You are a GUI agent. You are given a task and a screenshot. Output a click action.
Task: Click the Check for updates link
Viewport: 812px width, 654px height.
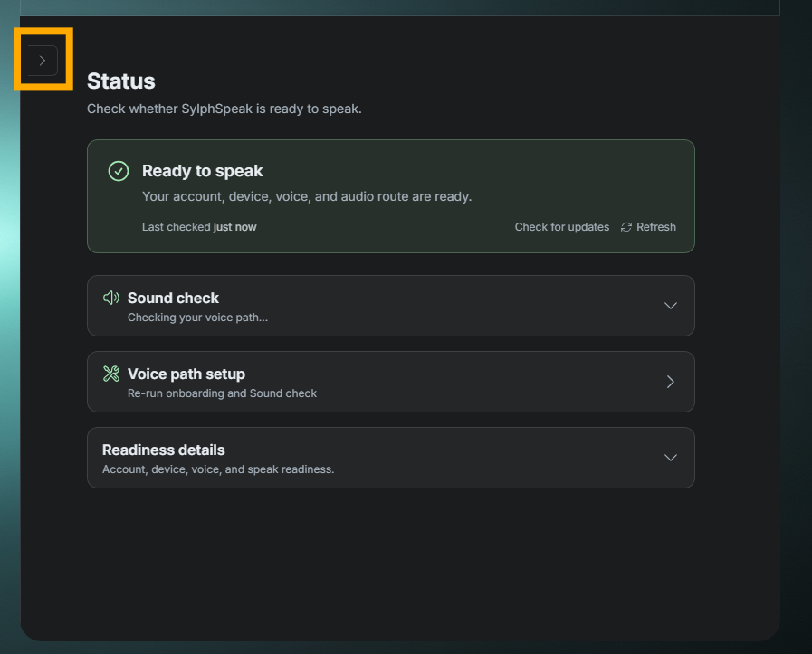point(562,227)
